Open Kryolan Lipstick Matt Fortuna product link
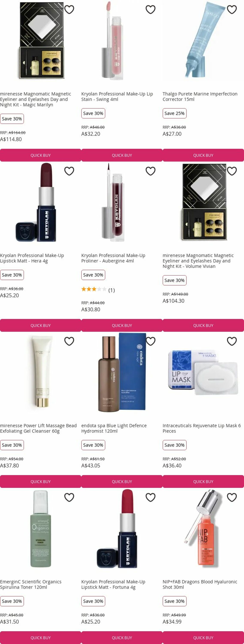The width and height of the screenshot is (244, 644). coord(113,584)
